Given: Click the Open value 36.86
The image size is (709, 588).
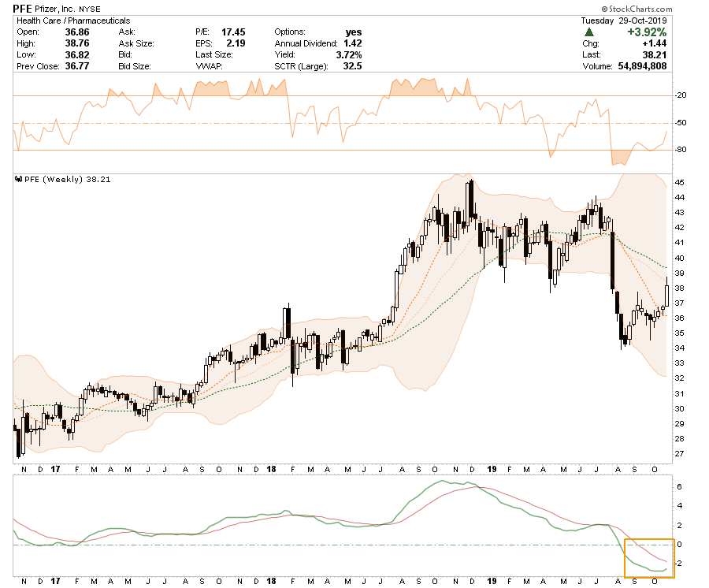Looking at the screenshot, I should coord(77,32).
